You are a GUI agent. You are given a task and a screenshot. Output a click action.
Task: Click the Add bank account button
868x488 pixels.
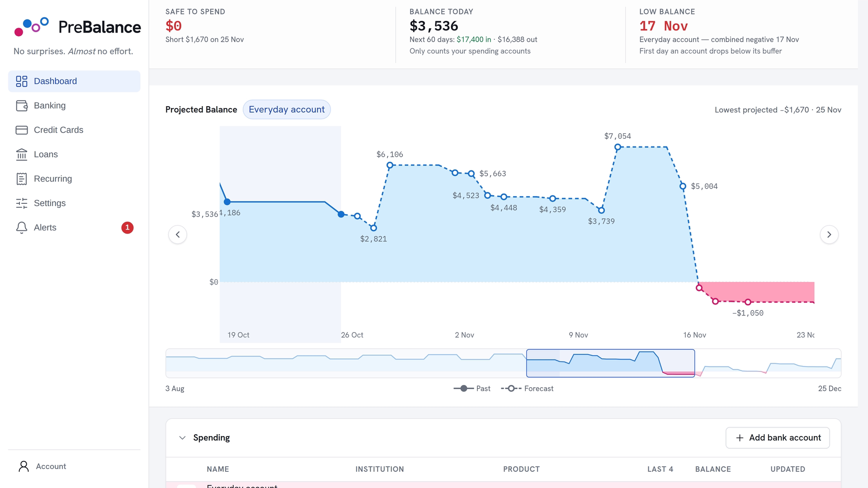(x=778, y=438)
